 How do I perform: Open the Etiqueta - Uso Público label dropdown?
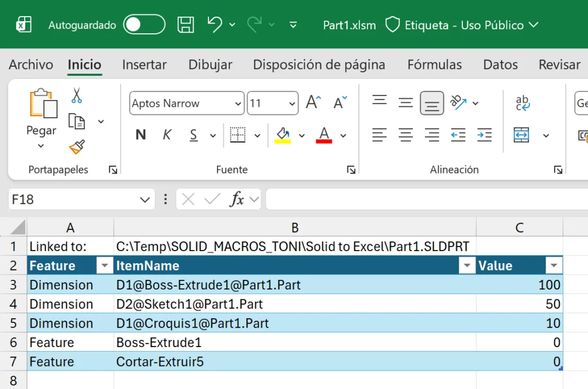(x=533, y=25)
